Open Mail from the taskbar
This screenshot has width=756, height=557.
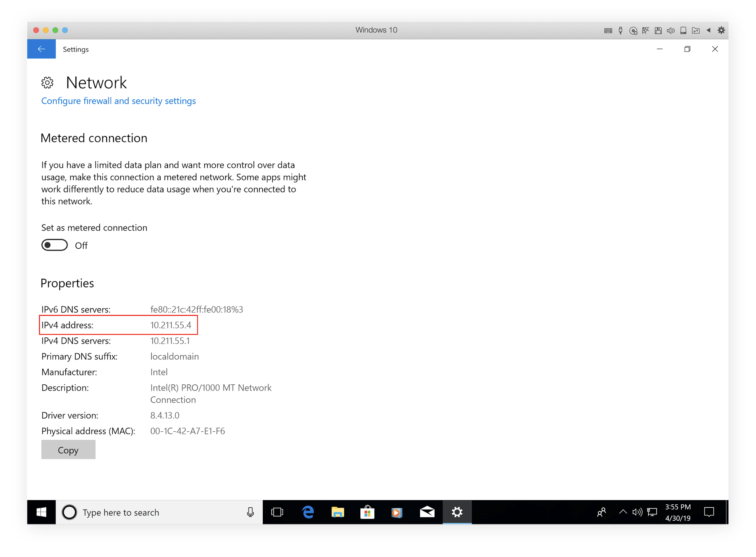pos(427,512)
